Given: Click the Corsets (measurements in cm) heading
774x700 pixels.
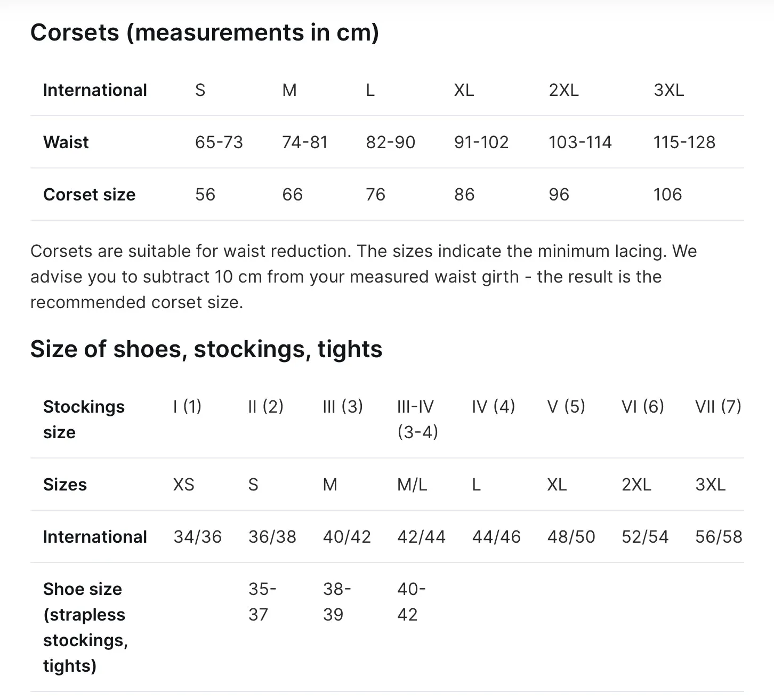Looking at the screenshot, I should pyautogui.click(x=205, y=33).
